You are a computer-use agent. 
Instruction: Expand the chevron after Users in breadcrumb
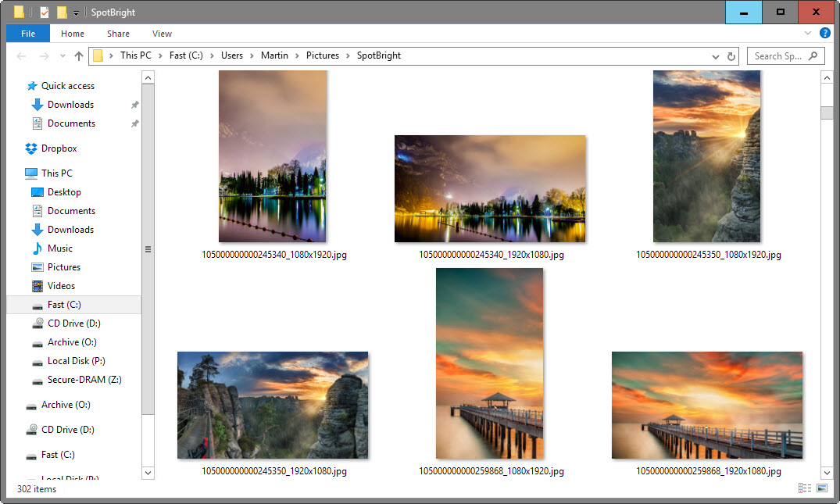pos(252,55)
